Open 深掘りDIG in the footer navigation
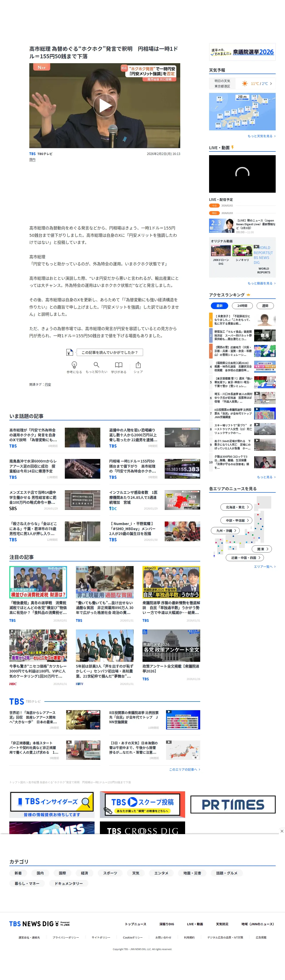 (166, 924)
